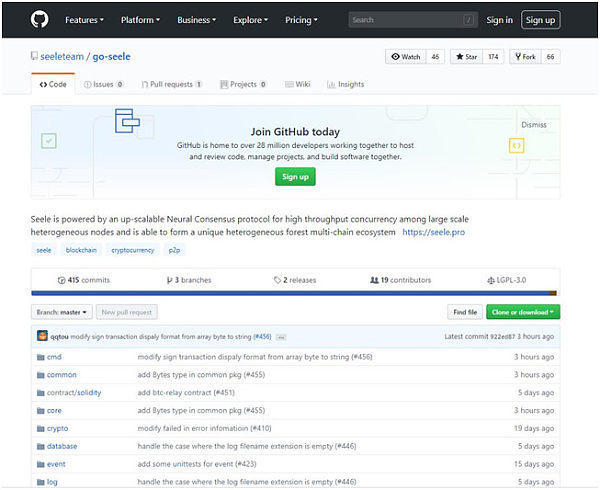Dismiss the Join GitHub banner
This screenshot has height=490, width=600.
[533, 125]
